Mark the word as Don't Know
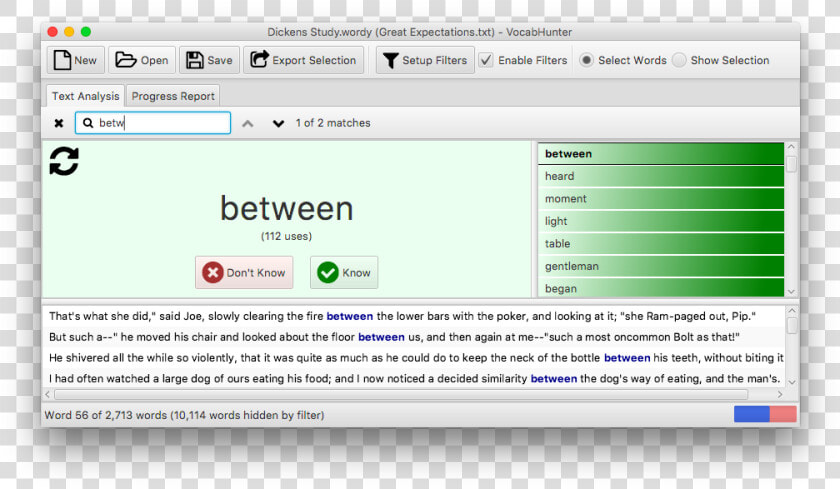Image resolution: width=840 pixels, height=489 pixels. point(244,272)
